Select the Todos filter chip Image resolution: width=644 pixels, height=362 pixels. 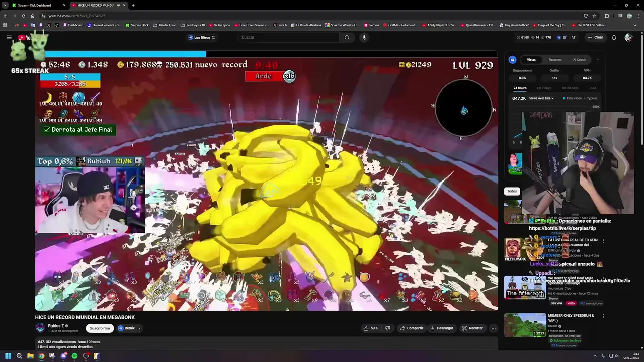[x=512, y=191]
